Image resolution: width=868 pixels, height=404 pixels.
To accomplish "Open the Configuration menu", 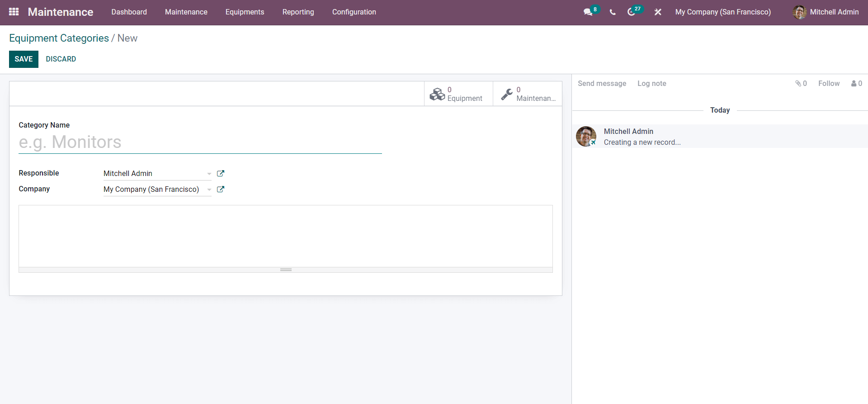I will point(354,12).
